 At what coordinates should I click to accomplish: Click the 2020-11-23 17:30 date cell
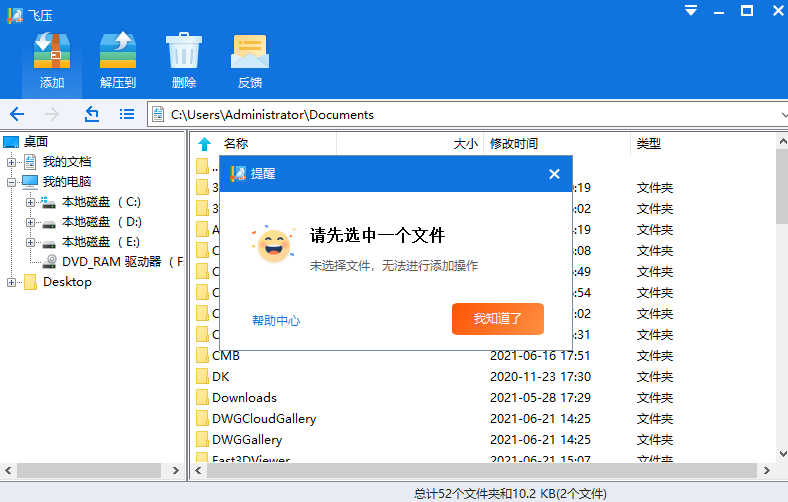(540, 376)
